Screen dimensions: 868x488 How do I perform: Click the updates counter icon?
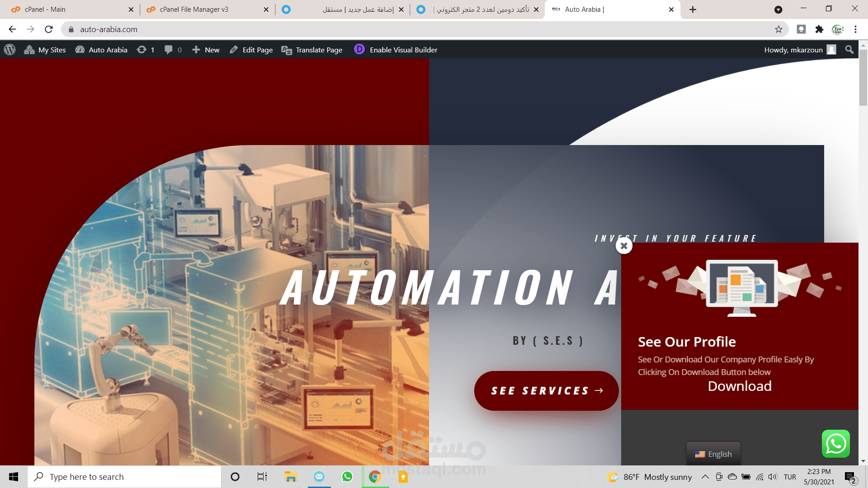click(146, 50)
